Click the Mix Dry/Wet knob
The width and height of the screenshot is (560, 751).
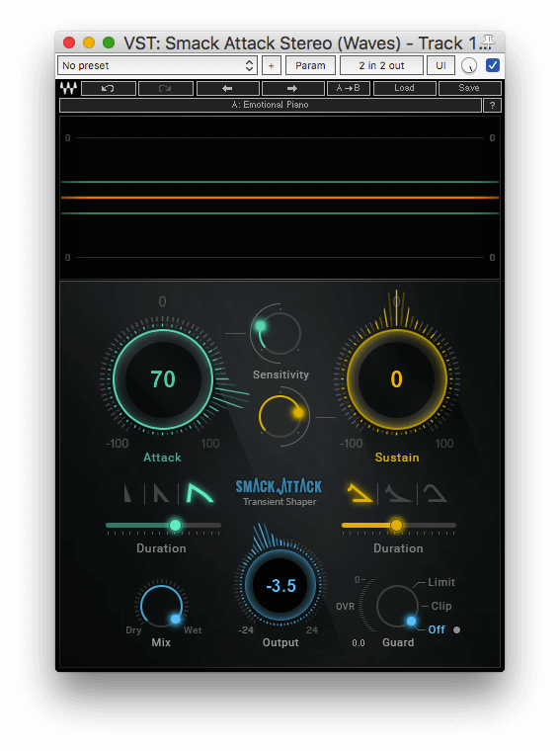tap(162, 606)
